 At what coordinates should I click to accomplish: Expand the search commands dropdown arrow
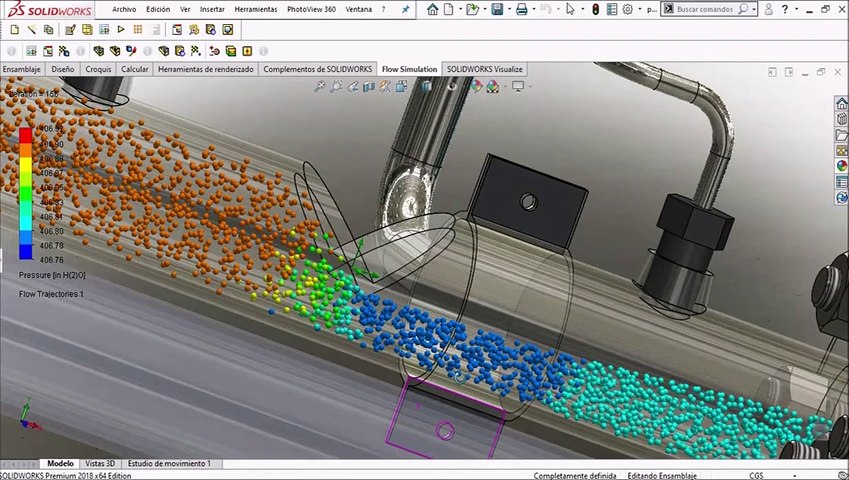click(x=754, y=9)
